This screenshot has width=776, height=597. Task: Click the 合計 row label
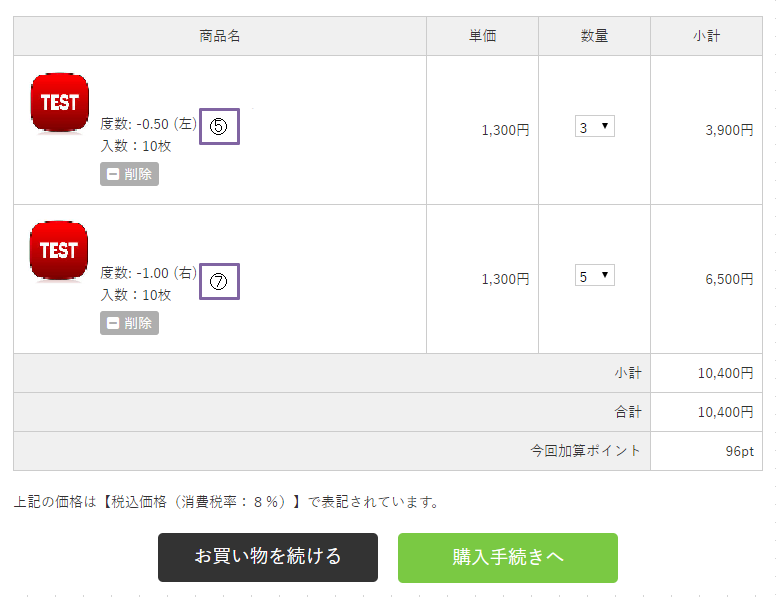628,412
